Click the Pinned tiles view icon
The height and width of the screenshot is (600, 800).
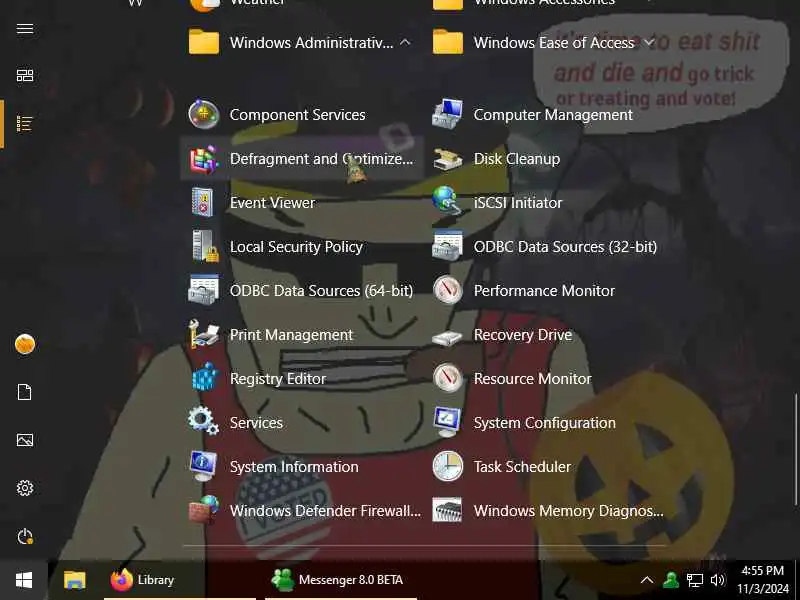click(x=24, y=76)
